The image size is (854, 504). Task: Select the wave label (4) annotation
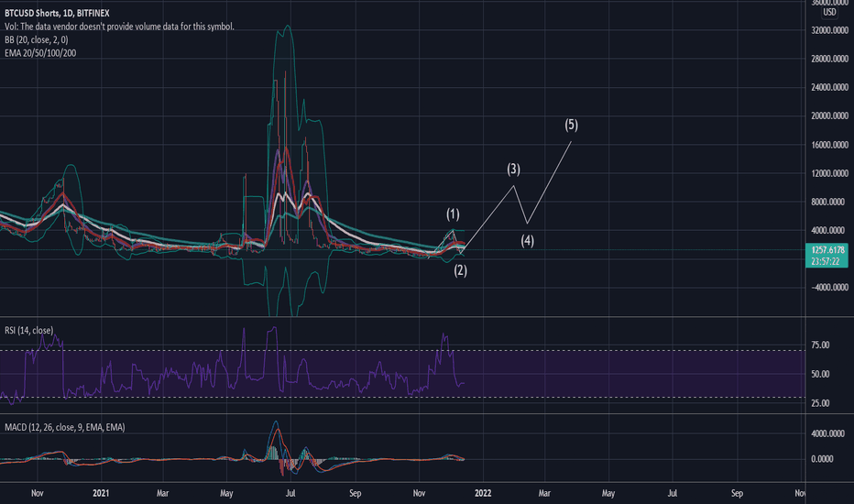tap(527, 240)
